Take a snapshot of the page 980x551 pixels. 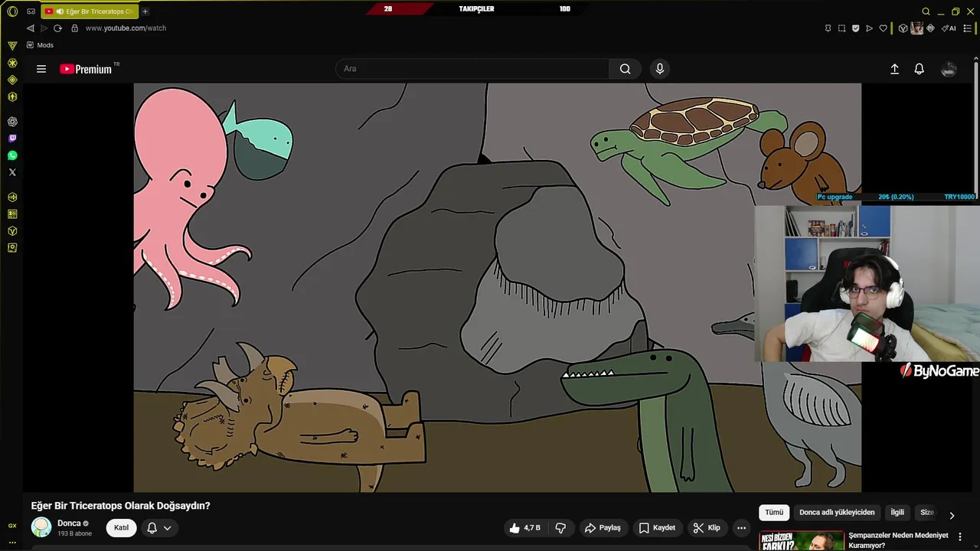841,28
